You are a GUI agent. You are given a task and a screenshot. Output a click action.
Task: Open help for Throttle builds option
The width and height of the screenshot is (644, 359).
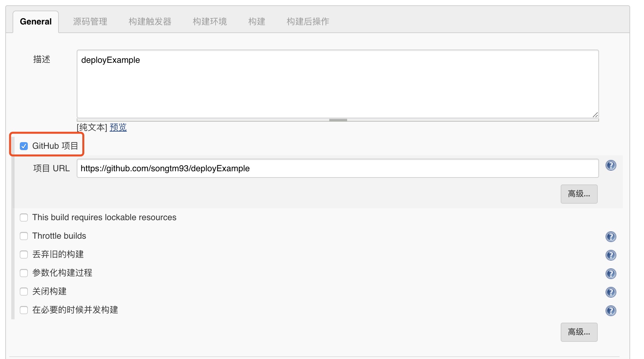pos(611,236)
